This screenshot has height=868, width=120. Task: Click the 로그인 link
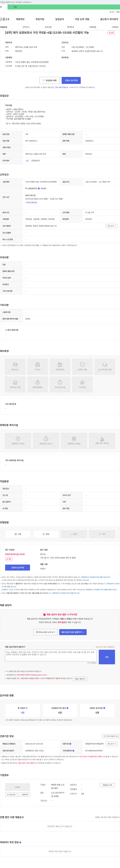point(112,12)
